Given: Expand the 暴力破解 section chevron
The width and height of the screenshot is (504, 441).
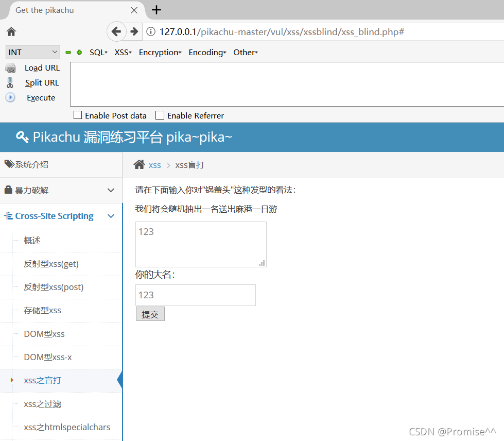Looking at the screenshot, I should point(111,190).
